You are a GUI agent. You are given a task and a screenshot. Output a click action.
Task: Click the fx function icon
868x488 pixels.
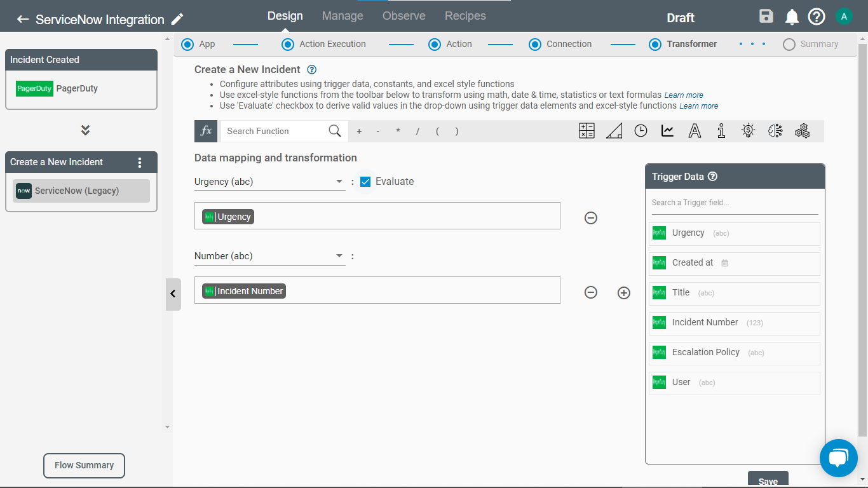[206, 131]
